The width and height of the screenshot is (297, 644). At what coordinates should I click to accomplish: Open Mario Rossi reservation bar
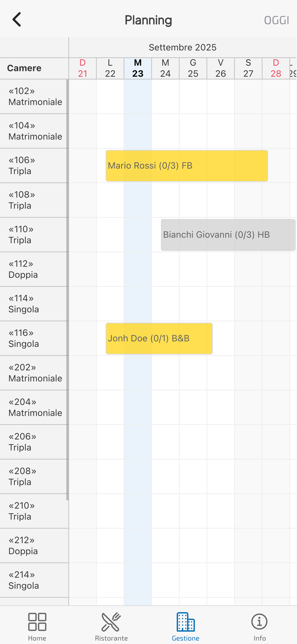[186, 166]
